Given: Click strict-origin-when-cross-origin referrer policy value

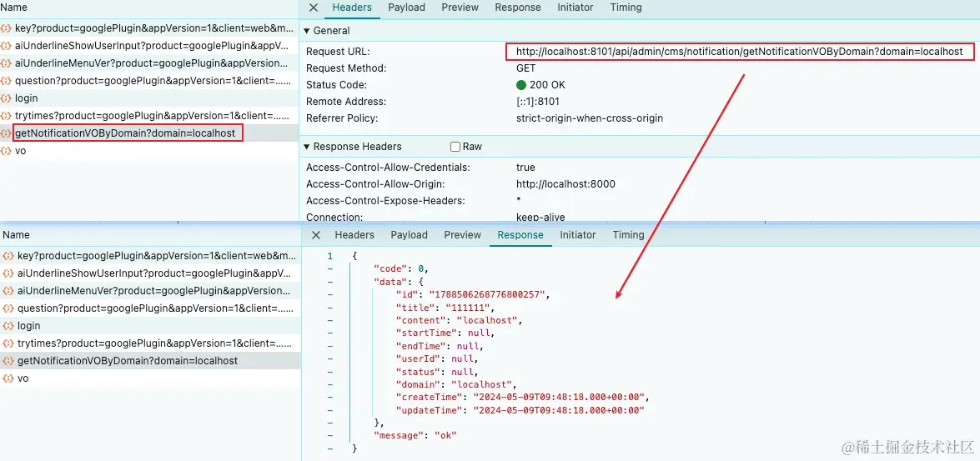Looking at the screenshot, I should click(x=590, y=118).
